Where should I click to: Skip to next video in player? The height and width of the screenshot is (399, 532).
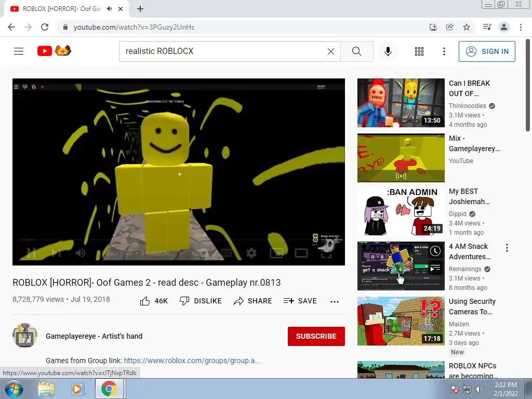pyautogui.click(x=56, y=253)
